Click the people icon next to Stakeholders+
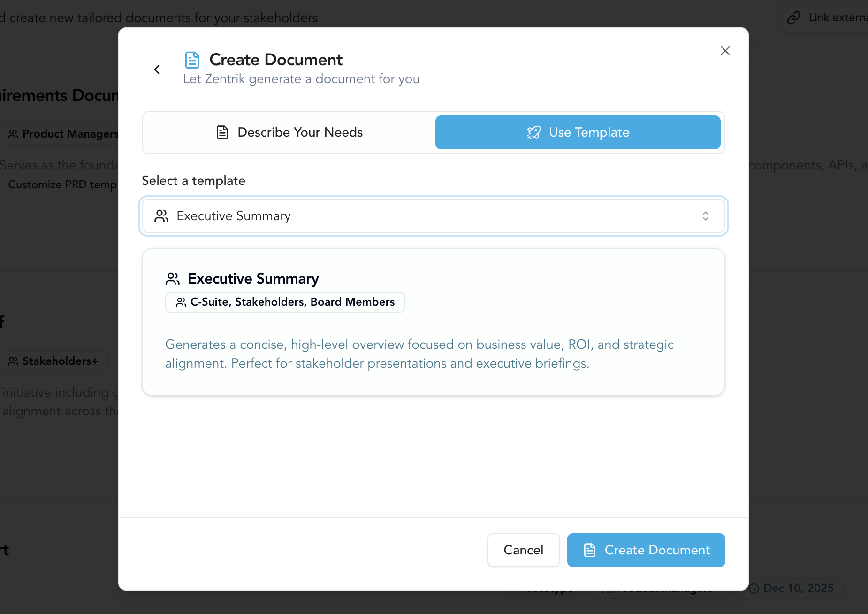The width and height of the screenshot is (868, 614). coord(13,361)
